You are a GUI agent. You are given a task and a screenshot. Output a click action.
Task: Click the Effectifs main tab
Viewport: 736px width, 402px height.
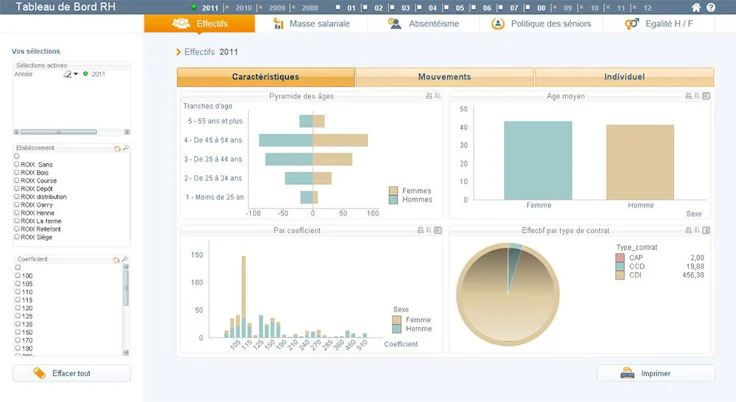[199, 23]
